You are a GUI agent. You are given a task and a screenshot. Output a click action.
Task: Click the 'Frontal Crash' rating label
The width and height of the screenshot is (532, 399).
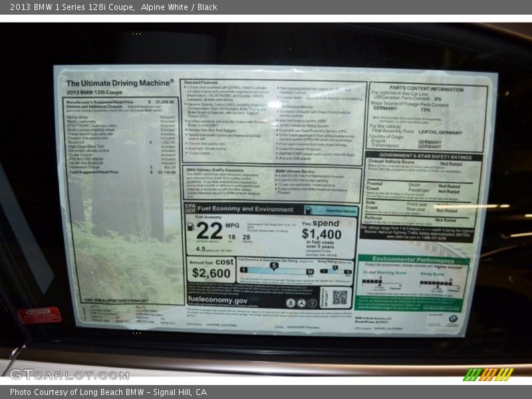tap(374, 186)
